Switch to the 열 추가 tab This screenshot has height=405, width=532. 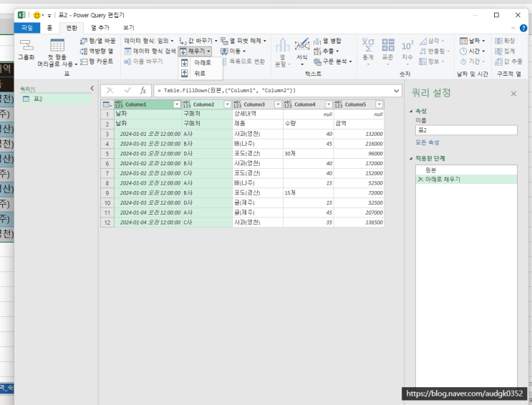[x=100, y=27]
